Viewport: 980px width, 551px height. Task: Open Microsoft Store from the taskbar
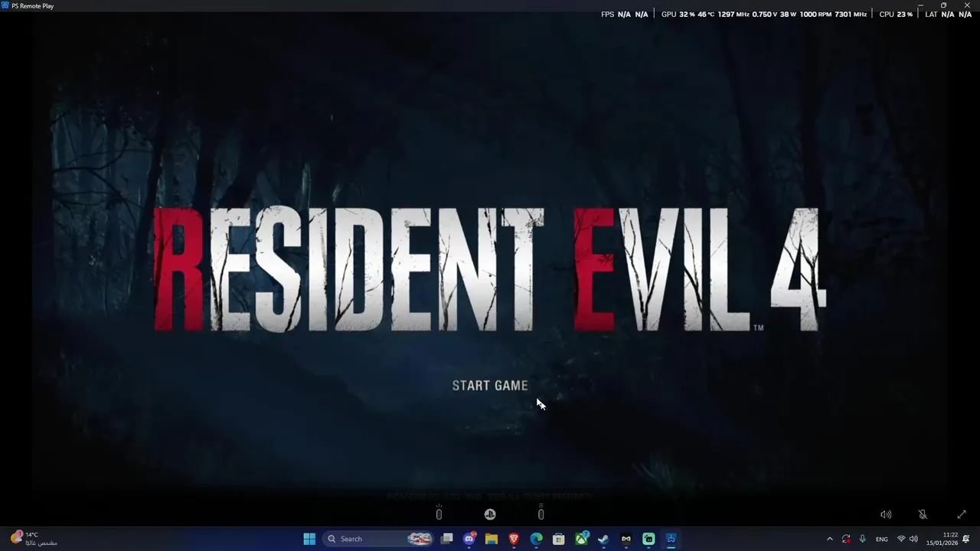coord(559,539)
